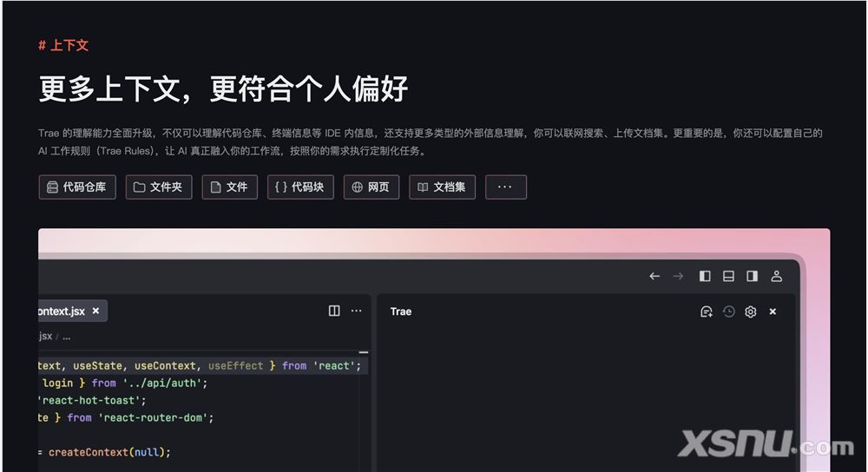Select the Context.jsx file tab

pos(61,311)
